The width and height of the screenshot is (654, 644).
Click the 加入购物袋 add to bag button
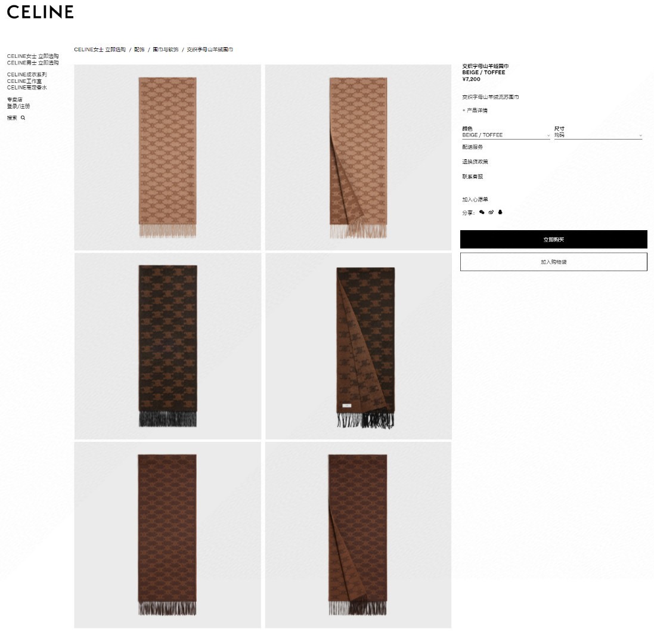(553, 262)
